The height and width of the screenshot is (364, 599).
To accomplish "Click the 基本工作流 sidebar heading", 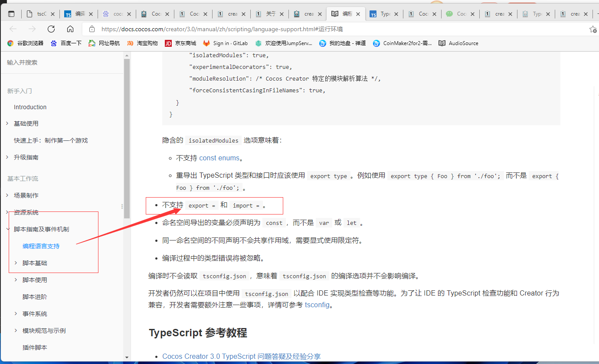I will tap(23, 179).
